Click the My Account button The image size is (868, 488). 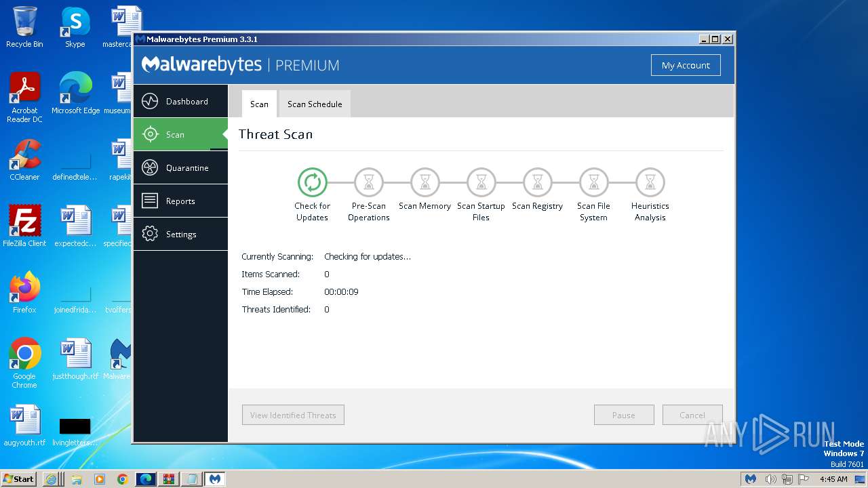pos(686,65)
